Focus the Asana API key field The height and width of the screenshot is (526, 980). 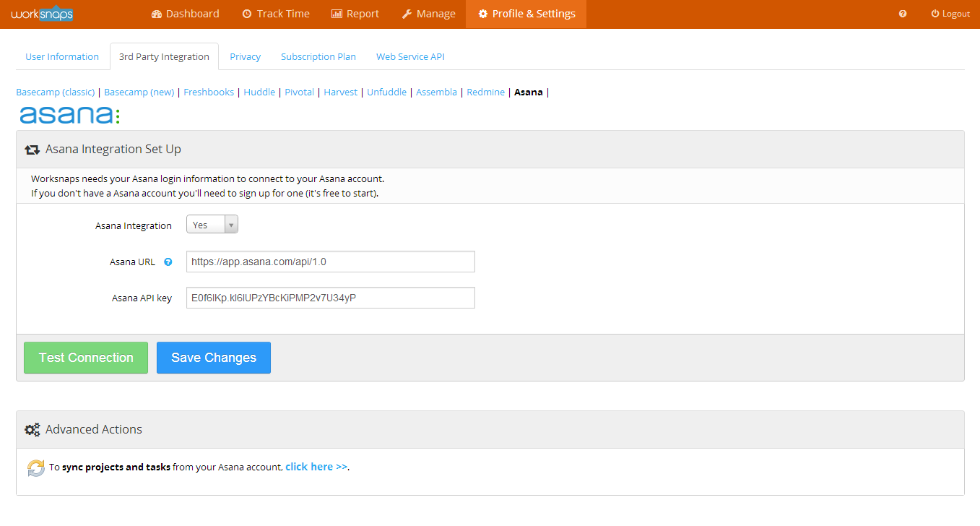pos(330,298)
